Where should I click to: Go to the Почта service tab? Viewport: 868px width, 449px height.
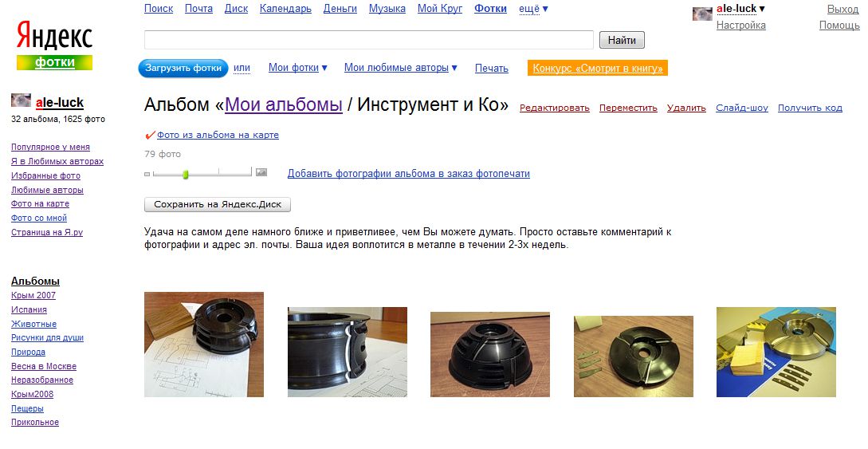point(198,9)
